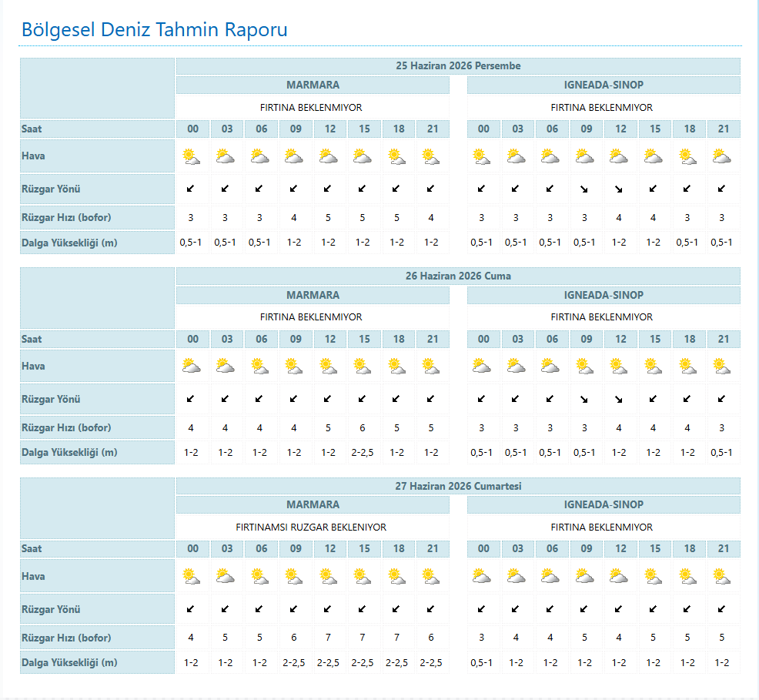The image size is (759, 700).
Task: Click wave height '0,5-1' at 27 Haziran Igneada-Sinop 00
Action: (x=482, y=663)
